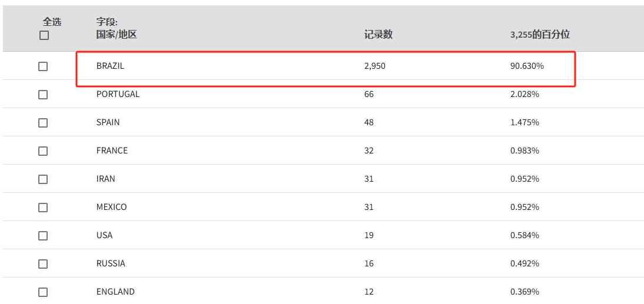Check the ENGLAND row checkbox
This screenshot has height=304, width=644.
pos(43,292)
